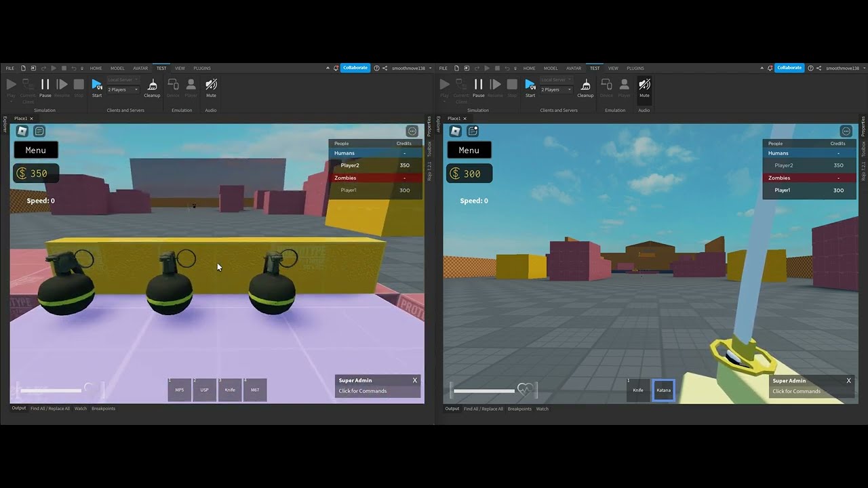Click new file icon in left window
Image resolution: width=868 pixels, height=488 pixels.
coord(24,68)
